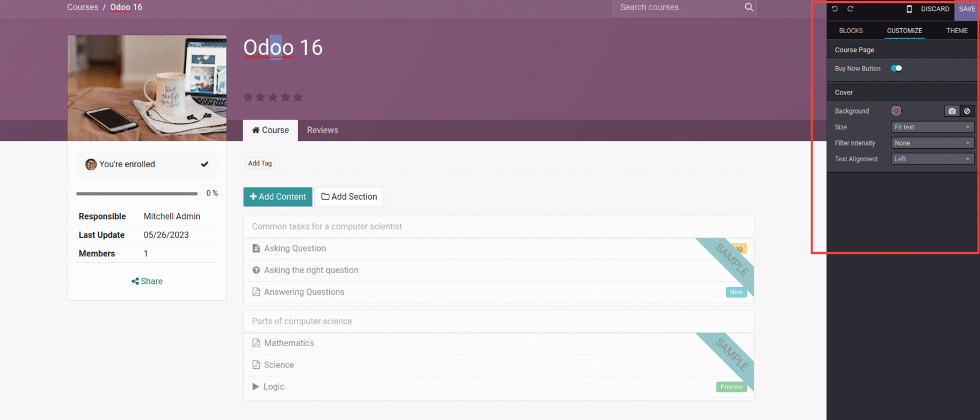Click the Add Section button
The width and height of the screenshot is (980, 420).
tap(349, 197)
